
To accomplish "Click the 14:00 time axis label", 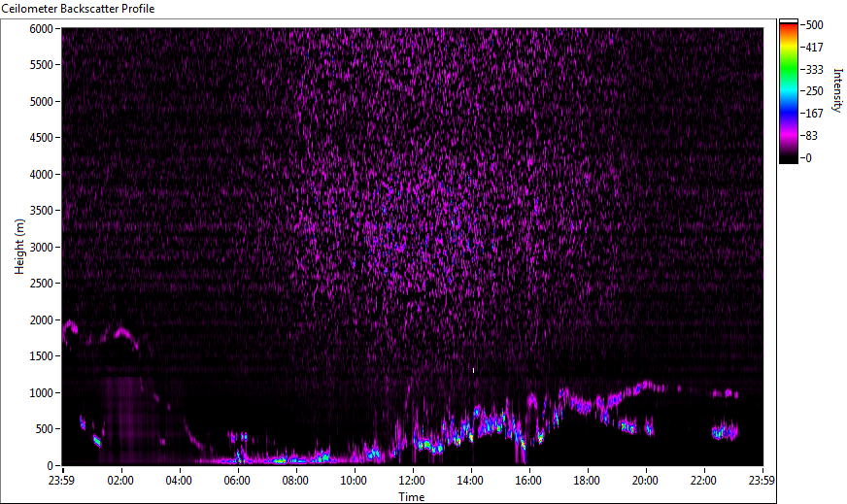I will (470, 481).
